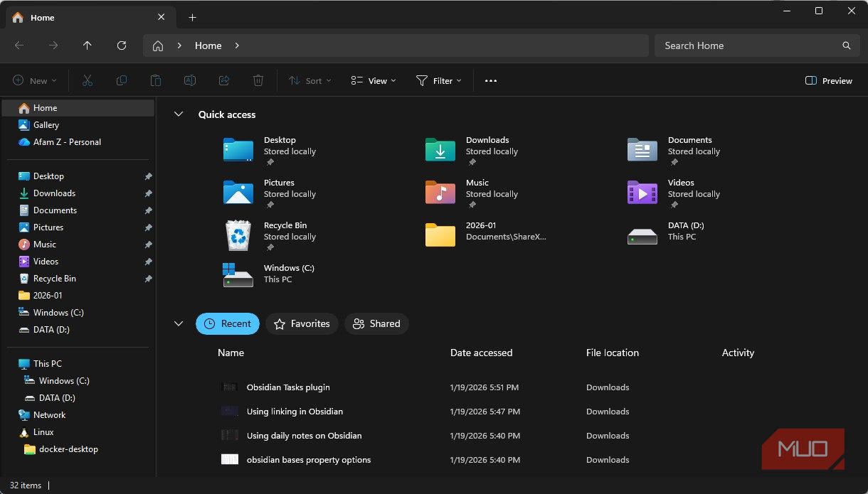This screenshot has height=494, width=868.
Task: Open the Documents folder icon in Quick access
Action: click(642, 150)
